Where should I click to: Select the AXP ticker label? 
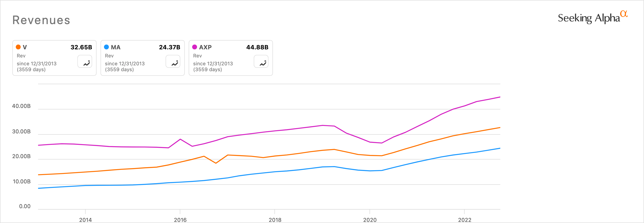(x=205, y=47)
